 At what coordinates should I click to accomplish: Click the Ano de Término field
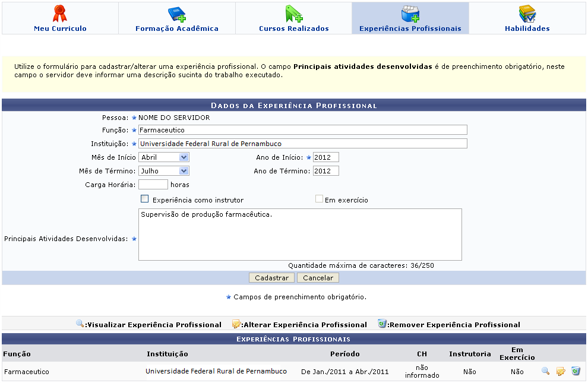(325, 171)
